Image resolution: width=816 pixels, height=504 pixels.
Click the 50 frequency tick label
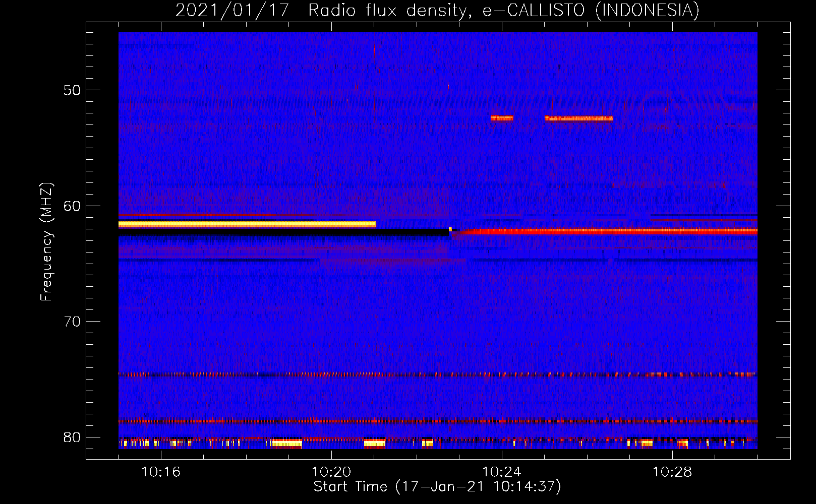tap(72, 90)
